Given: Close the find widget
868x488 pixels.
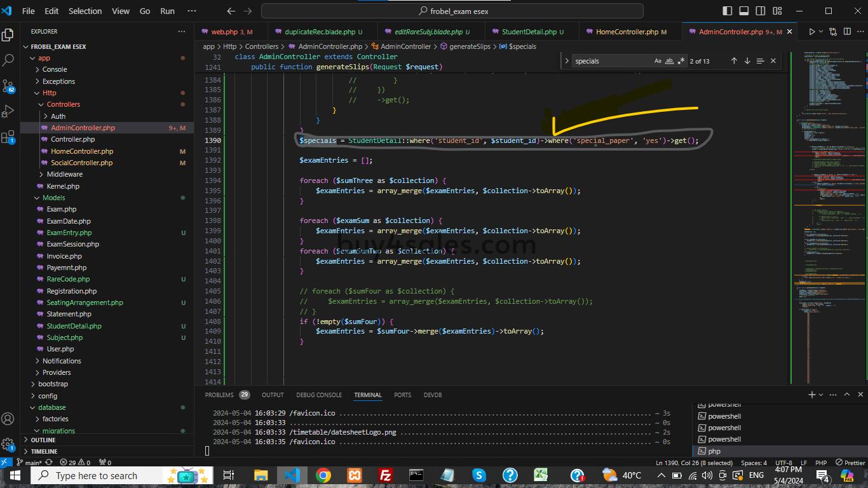Looking at the screenshot, I should pos(773,61).
